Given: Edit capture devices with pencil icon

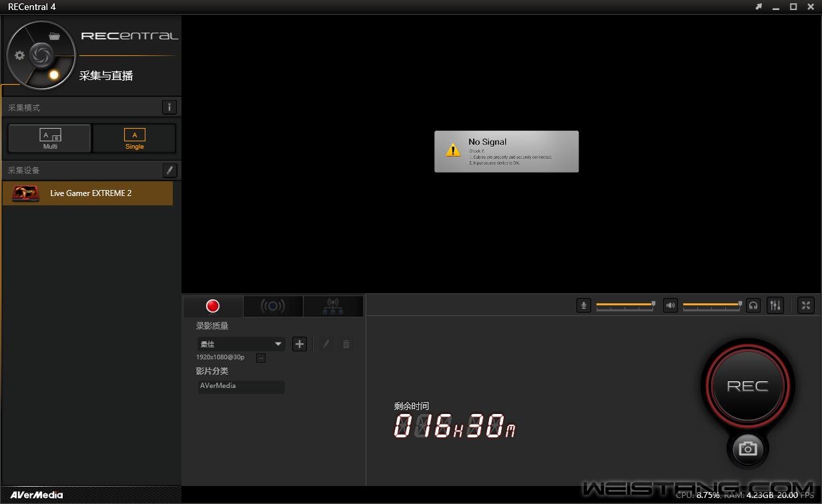Looking at the screenshot, I should click(169, 170).
